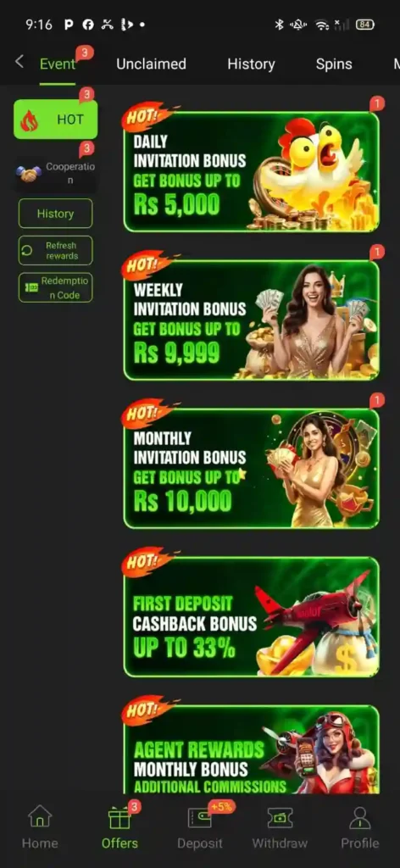
Task: Open Monthly Invitation Bonus Rs 10,000 banner
Action: coord(251,468)
